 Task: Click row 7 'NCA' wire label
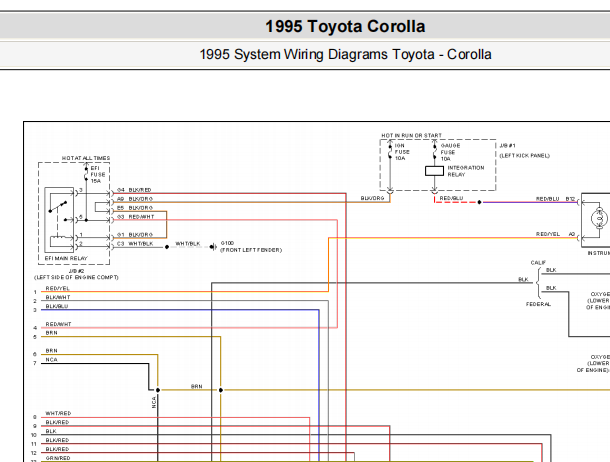51,360
